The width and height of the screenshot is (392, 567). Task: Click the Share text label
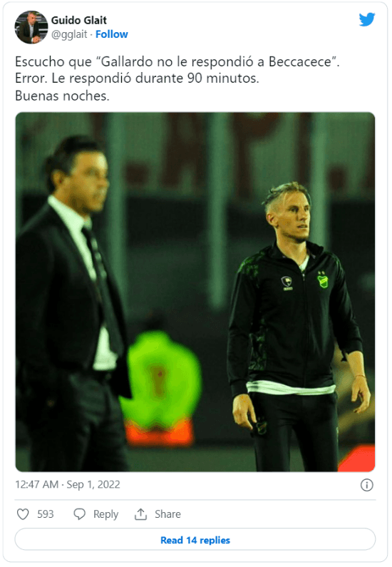(167, 514)
